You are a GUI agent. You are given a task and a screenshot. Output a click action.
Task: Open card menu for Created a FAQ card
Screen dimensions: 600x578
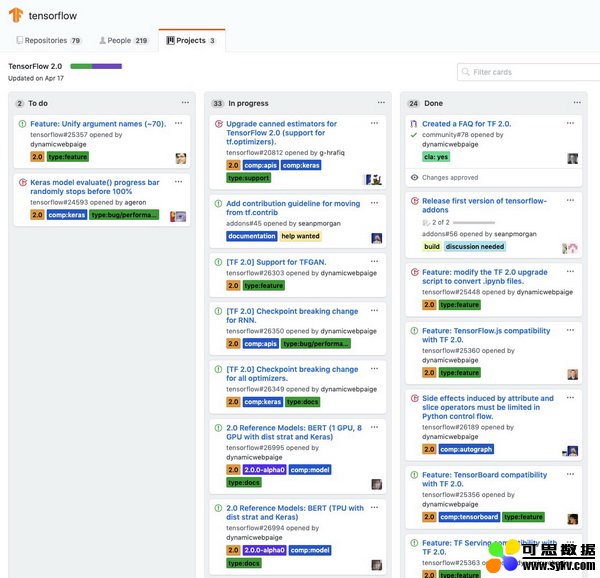(x=570, y=123)
